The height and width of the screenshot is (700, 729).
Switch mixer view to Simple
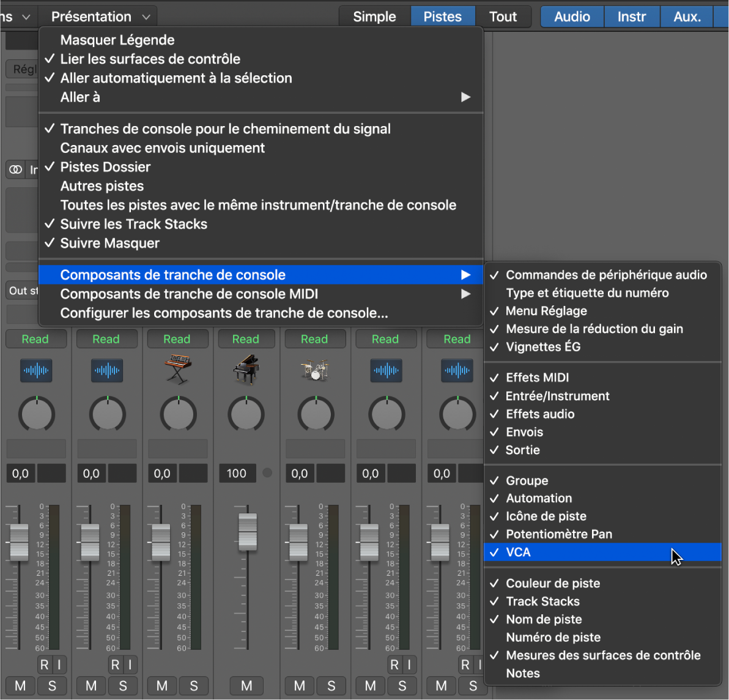[x=375, y=17]
